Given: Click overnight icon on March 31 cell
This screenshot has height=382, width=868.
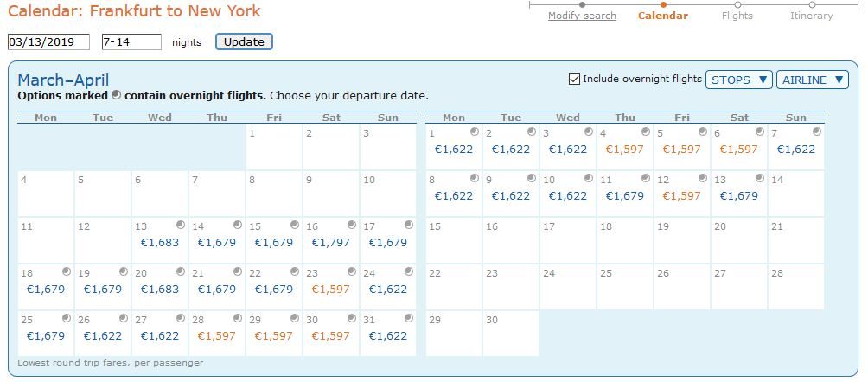Looking at the screenshot, I should point(409,318).
